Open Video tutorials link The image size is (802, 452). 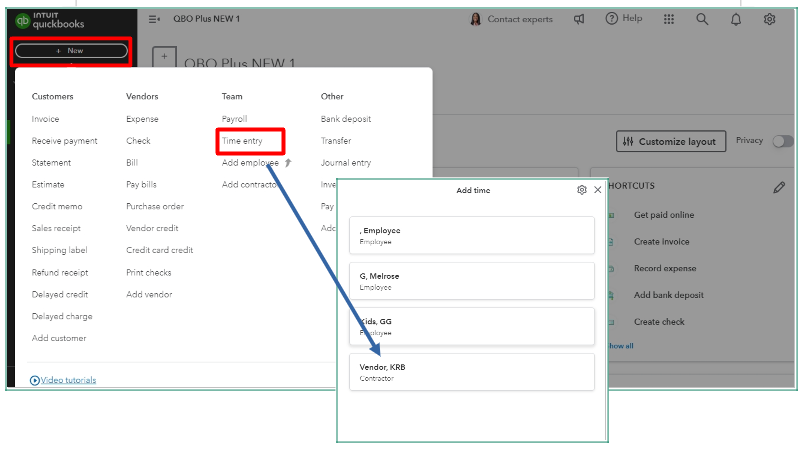point(68,380)
